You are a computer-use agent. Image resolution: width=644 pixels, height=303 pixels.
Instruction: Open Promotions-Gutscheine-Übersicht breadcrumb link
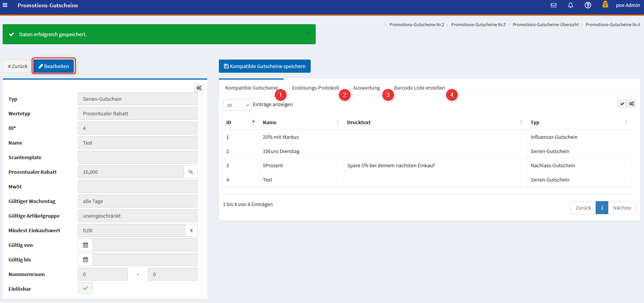click(x=545, y=25)
